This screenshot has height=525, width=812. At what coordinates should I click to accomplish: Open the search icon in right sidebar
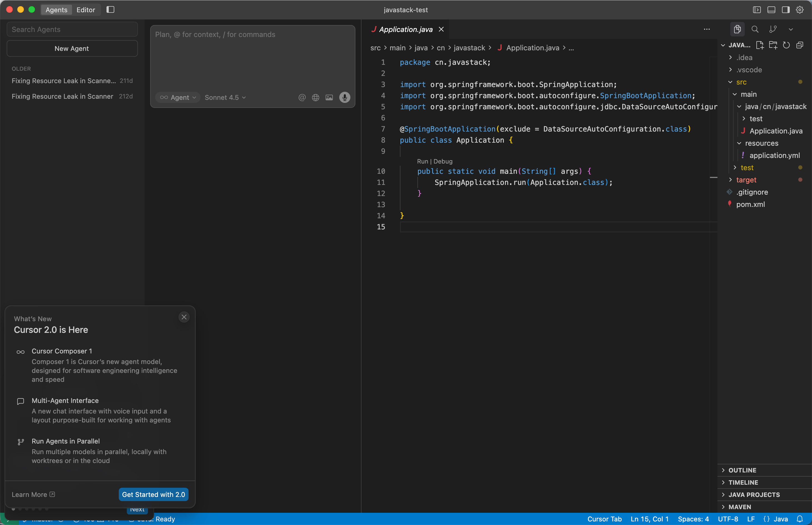(x=755, y=29)
